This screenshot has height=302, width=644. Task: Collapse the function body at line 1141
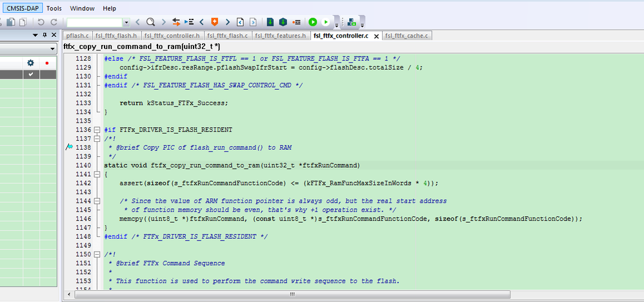[97, 174]
